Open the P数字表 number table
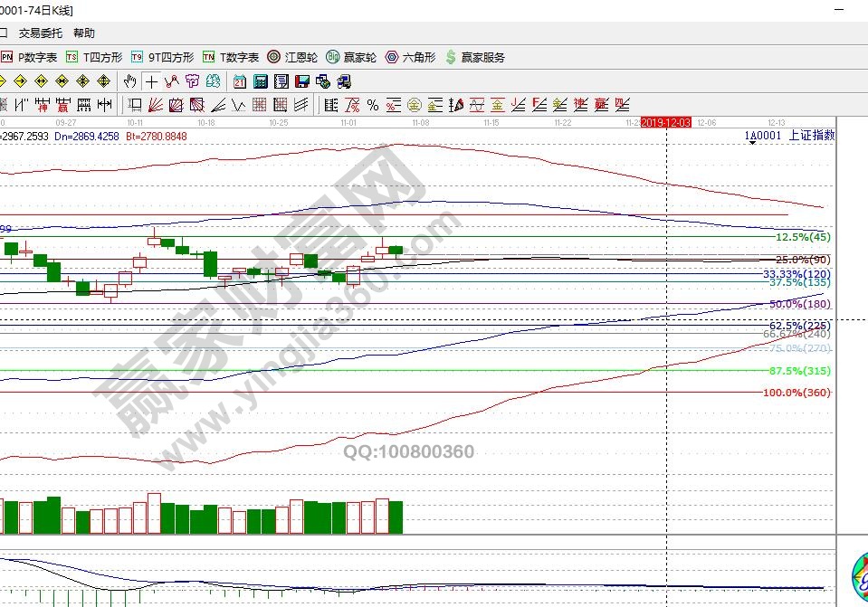This screenshot has width=868, height=607. tap(29, 57)
